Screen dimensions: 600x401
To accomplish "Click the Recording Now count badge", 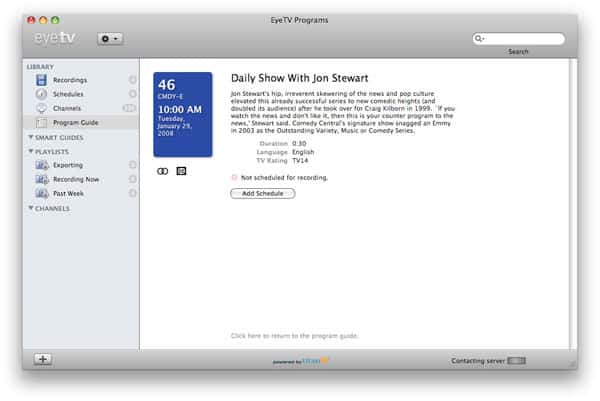I will 132,179.
